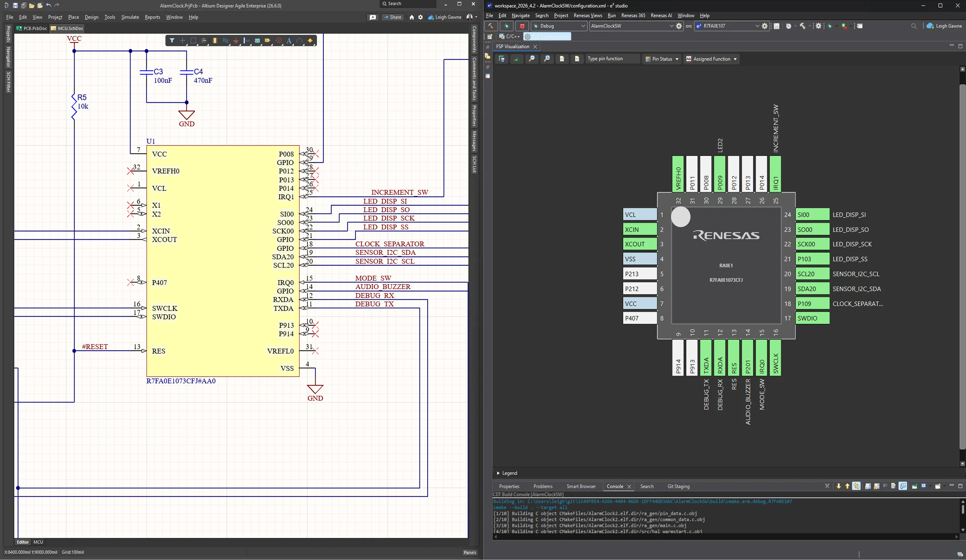
Task: Switch to the Git Staging tab
Action: tap(678, 487)
